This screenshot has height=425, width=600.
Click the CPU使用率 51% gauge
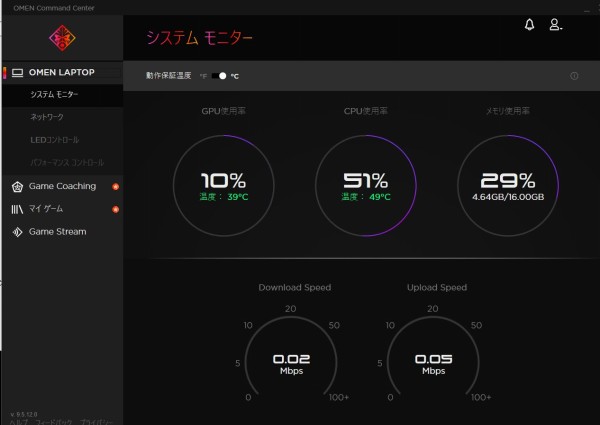point(366,186)
